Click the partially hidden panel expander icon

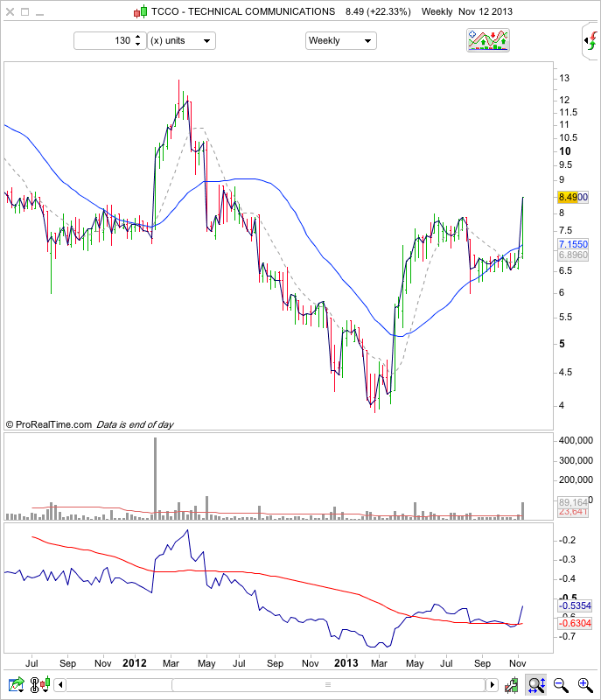point(591,41)
